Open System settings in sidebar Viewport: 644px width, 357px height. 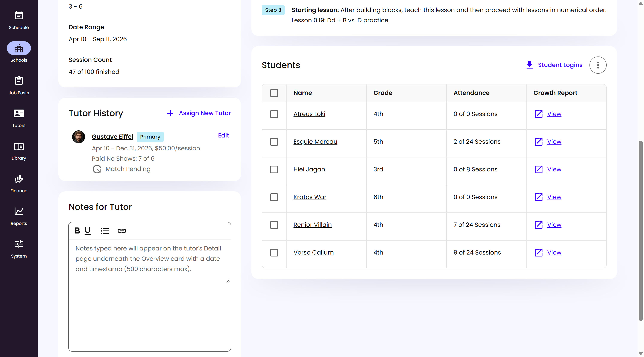(x=19, y=249)
